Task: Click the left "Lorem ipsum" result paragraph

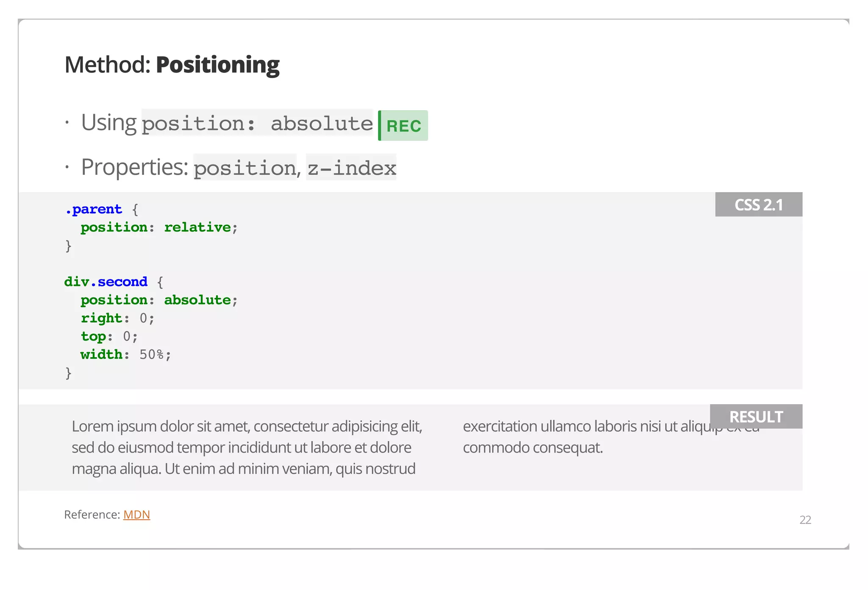Action: [x=247, y=447]
